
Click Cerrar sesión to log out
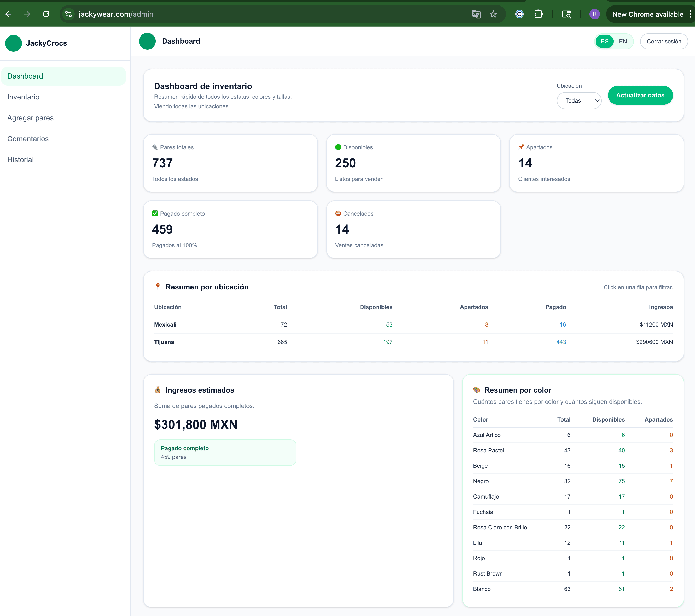(x=664, y=41)
